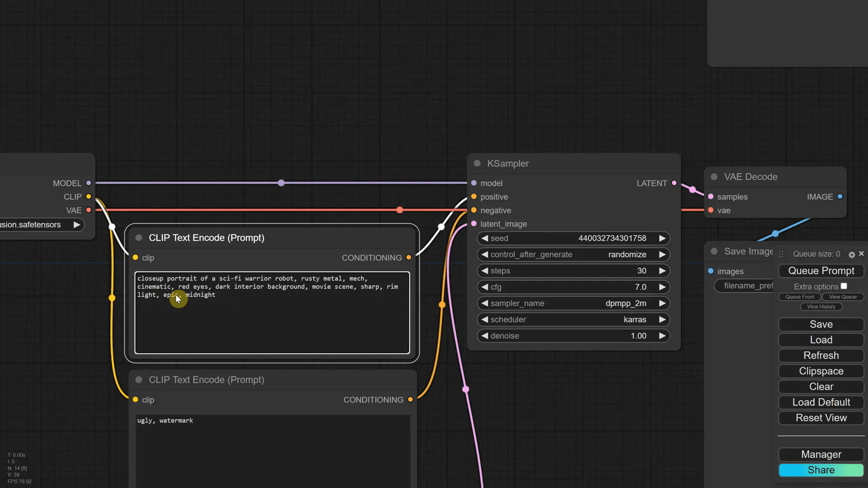Click the MODEL output port on the checkpoint loader
The image size is (868, 488).
pos(89,183)
